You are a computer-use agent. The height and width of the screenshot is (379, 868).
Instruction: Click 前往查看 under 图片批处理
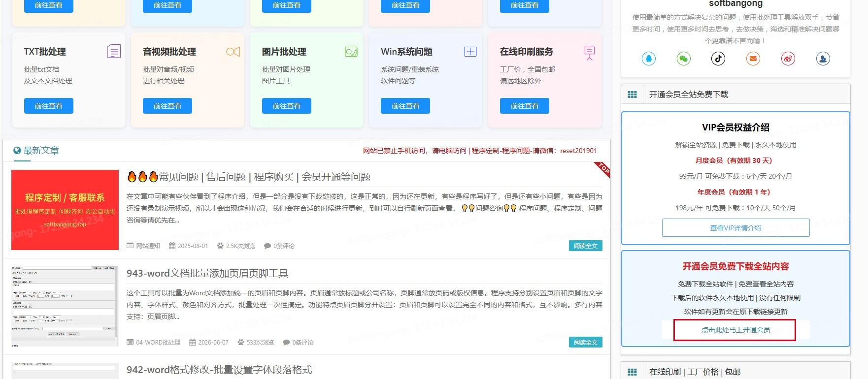click(287, 106)
